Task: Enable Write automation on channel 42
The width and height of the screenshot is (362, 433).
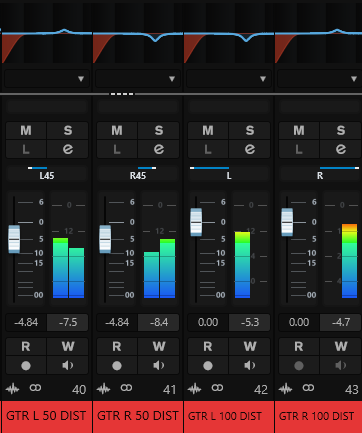Action: 250,347
